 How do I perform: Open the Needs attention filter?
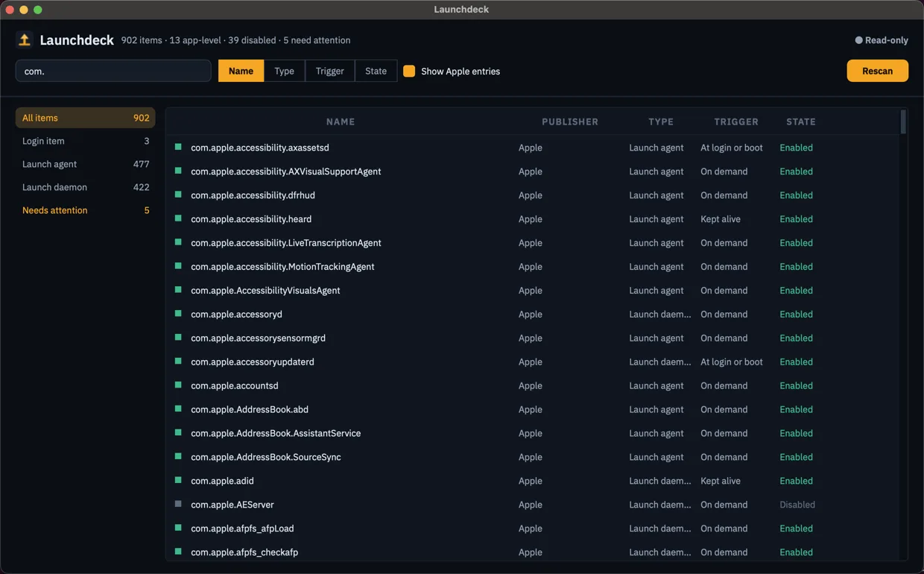(x=86, y=210)
